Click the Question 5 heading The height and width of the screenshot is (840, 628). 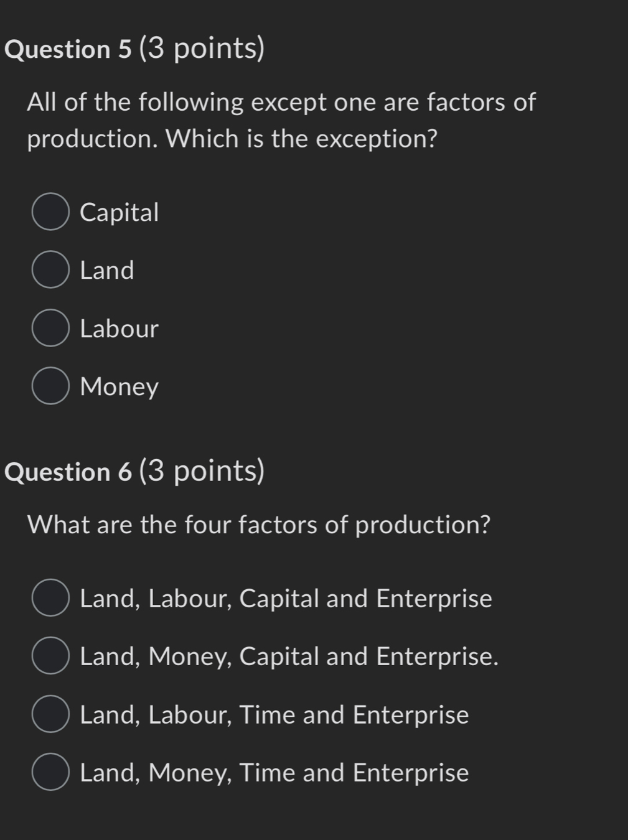pos(136,49)
